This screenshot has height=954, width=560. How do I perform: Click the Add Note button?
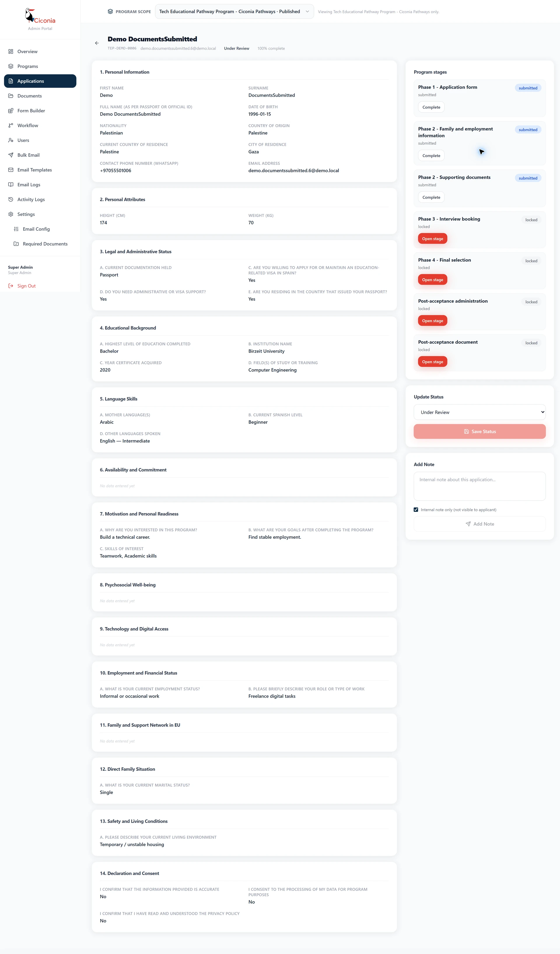[479, 524]
